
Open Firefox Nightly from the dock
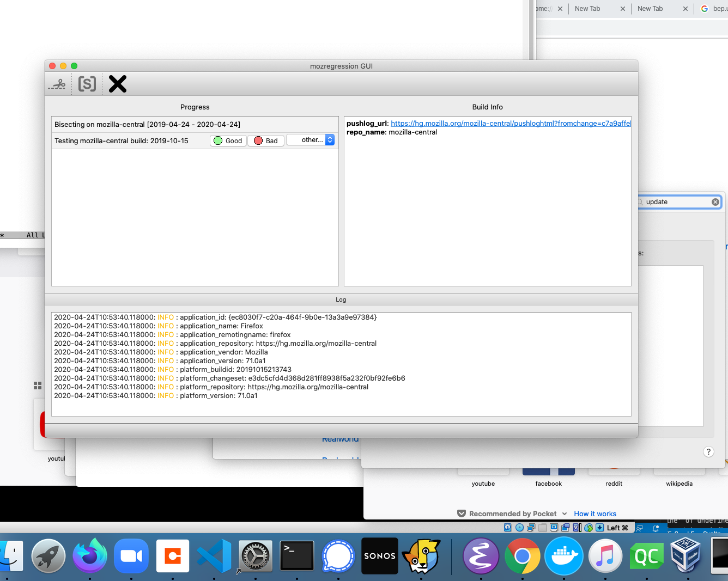tap(90, 556)
